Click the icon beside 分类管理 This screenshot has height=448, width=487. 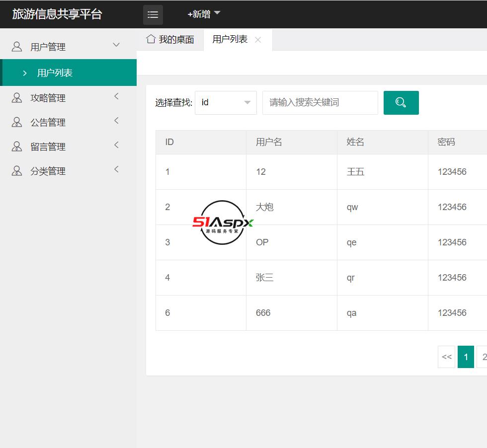pyautogui.click(x=17, y=171)
